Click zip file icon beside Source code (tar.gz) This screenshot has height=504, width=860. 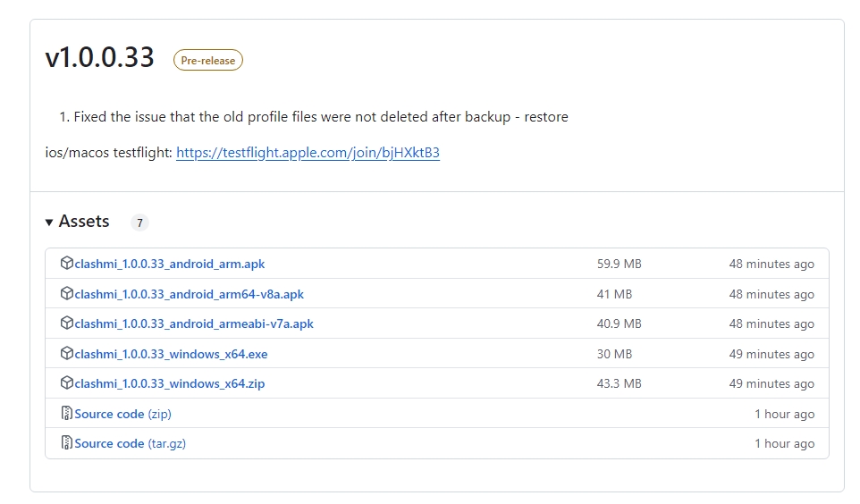[x=66, y=442]
